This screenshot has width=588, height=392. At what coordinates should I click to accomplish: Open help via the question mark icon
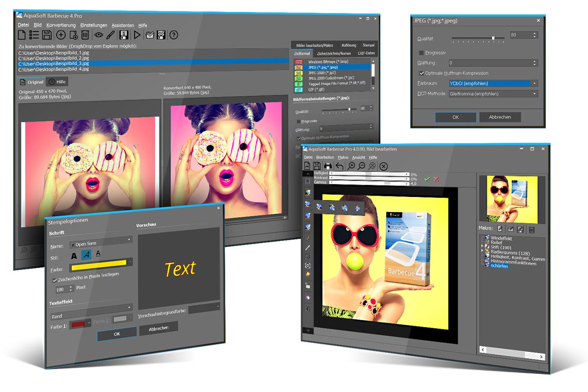[174, 35]
